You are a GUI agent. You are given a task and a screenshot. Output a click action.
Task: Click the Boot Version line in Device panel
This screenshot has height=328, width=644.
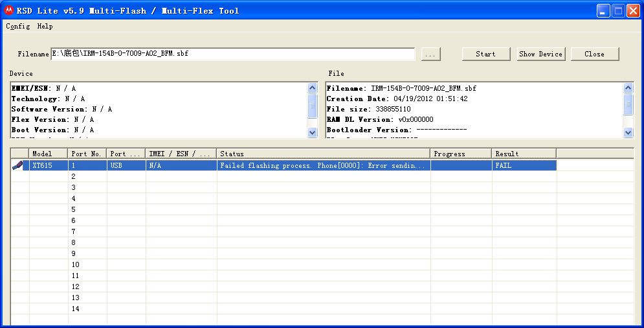[x=52, y=130]
